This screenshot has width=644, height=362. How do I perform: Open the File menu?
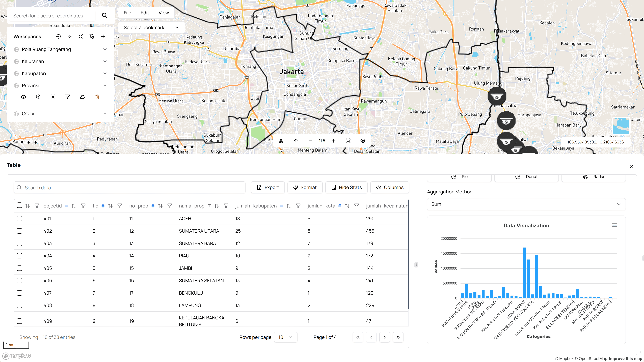pyautogui.click(x=127, y=13)
